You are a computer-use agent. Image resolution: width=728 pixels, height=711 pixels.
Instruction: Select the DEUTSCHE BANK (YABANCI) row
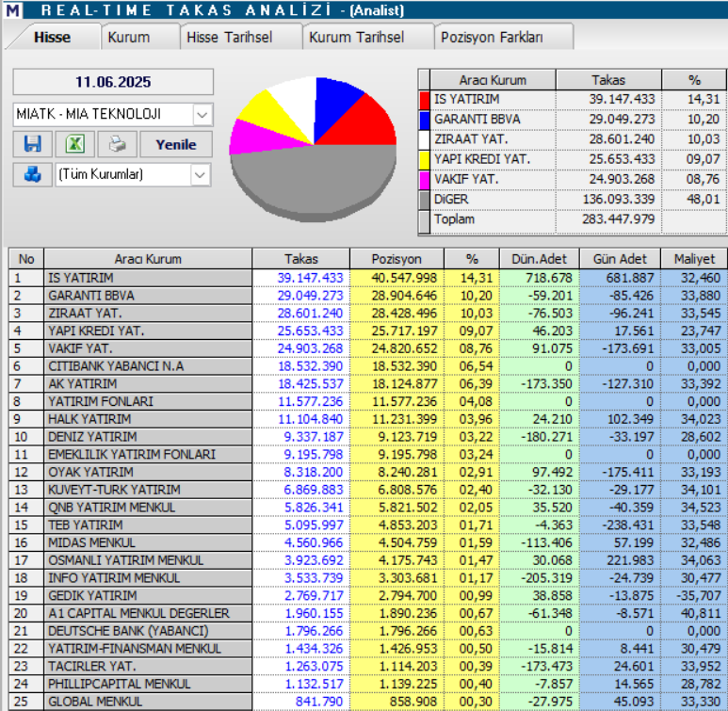[368, 631]
